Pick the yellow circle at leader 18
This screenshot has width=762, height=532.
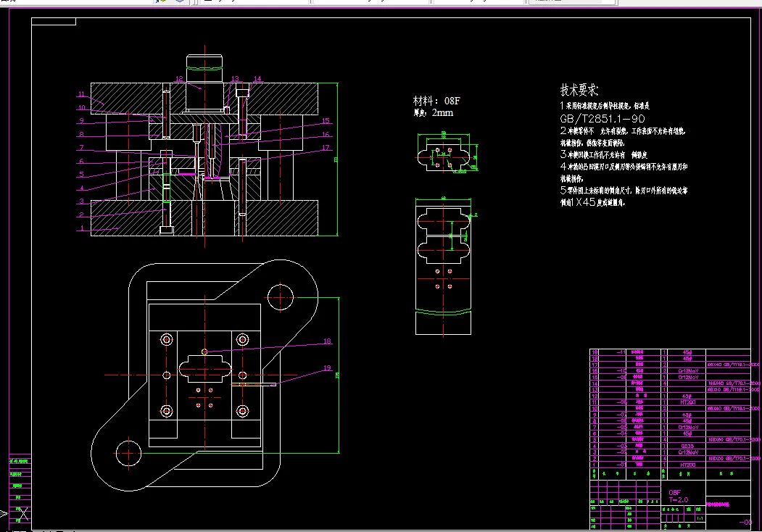pyautogui.click(x=204, y=352)
